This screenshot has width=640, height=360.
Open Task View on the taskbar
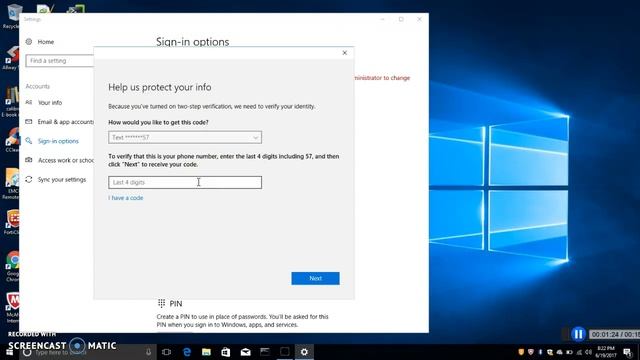pyautogui.click(x=167, y=352)
